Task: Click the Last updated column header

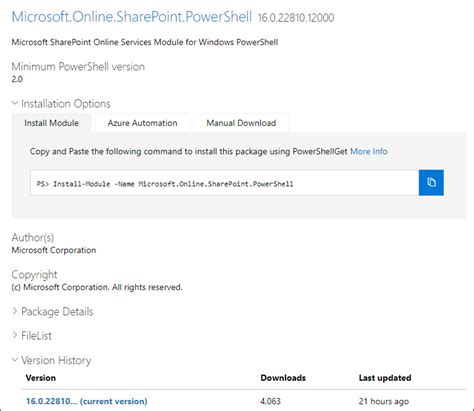Action: tap(385, 378)
